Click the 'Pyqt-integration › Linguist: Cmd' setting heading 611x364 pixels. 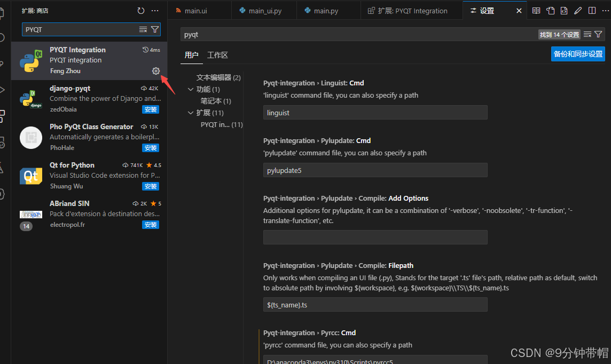point(314,83)
